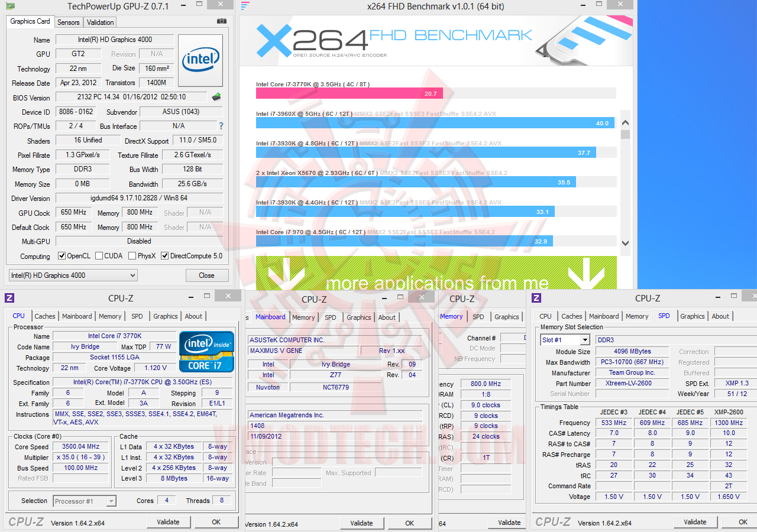Click the "Xtreem-LV-2600" part number value

632,383
